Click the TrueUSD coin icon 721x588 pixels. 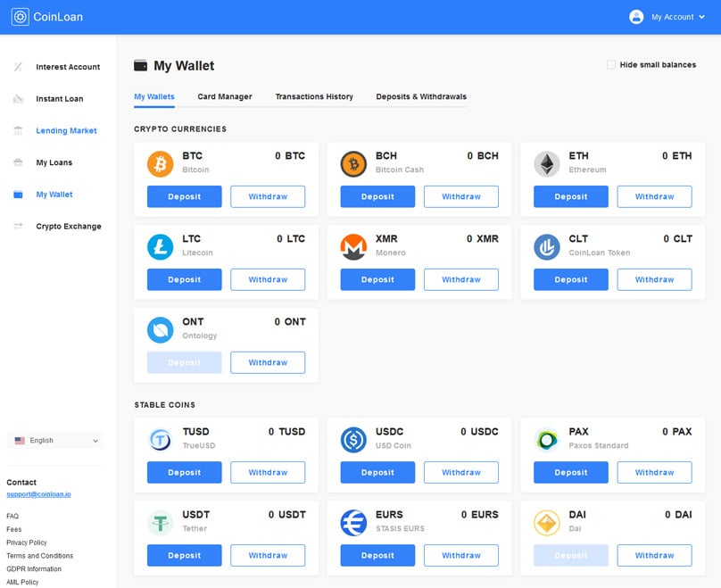pyautogui.click(x=160, y=440)
